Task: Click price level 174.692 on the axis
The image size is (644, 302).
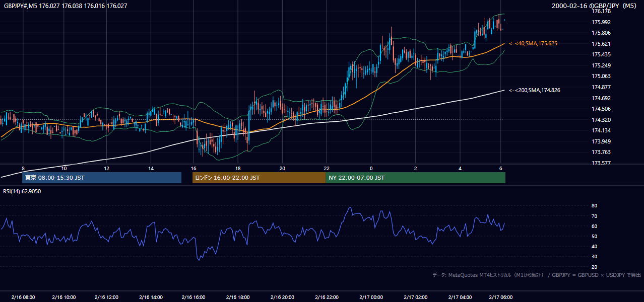Action: [x=601, y=98]
